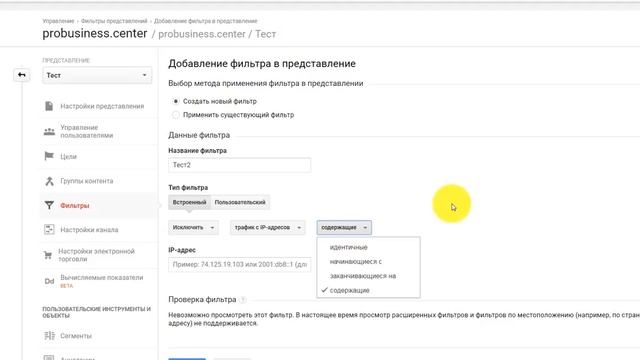This screenshot has height=360, width=640.
Task: Click the blue save button at bottom
Action: point(187,359)
